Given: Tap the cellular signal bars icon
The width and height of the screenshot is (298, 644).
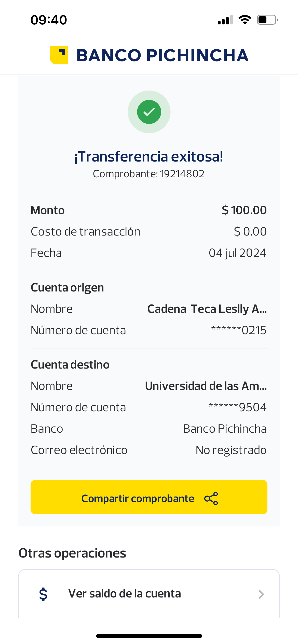Looking at the screenshot, I should 225,20.
